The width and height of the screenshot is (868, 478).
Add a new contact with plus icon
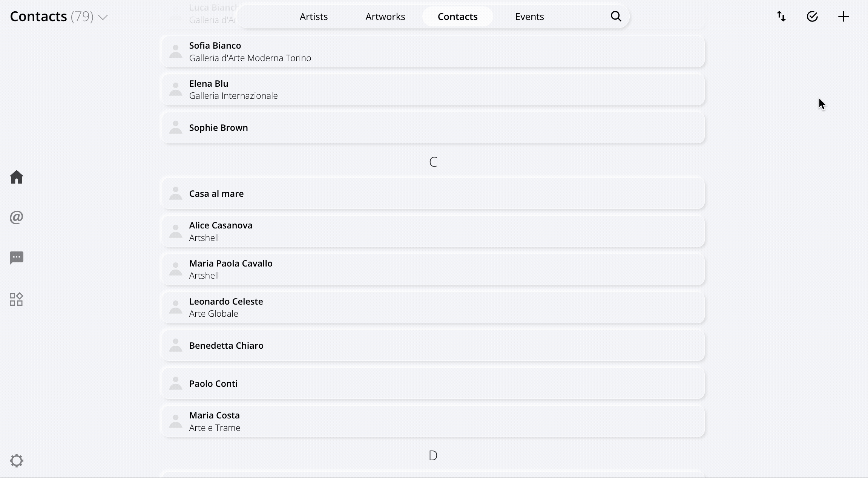pos(843,16)
